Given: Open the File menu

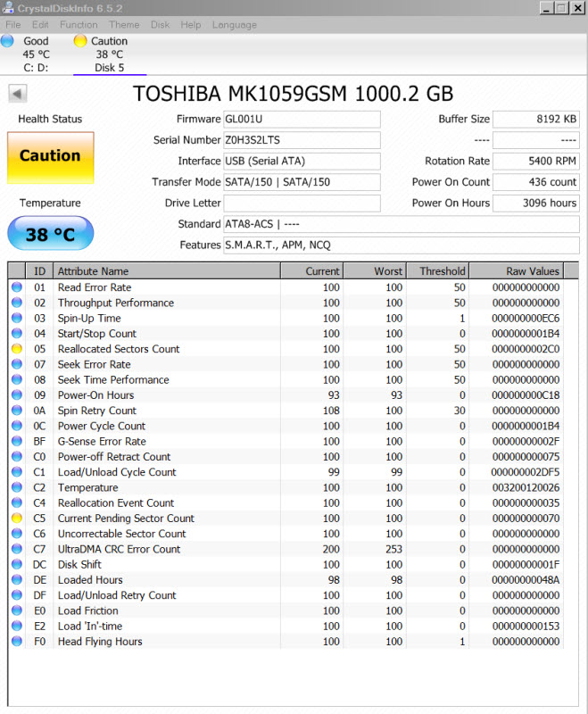Looking at the screenshot, I should 12,25.
